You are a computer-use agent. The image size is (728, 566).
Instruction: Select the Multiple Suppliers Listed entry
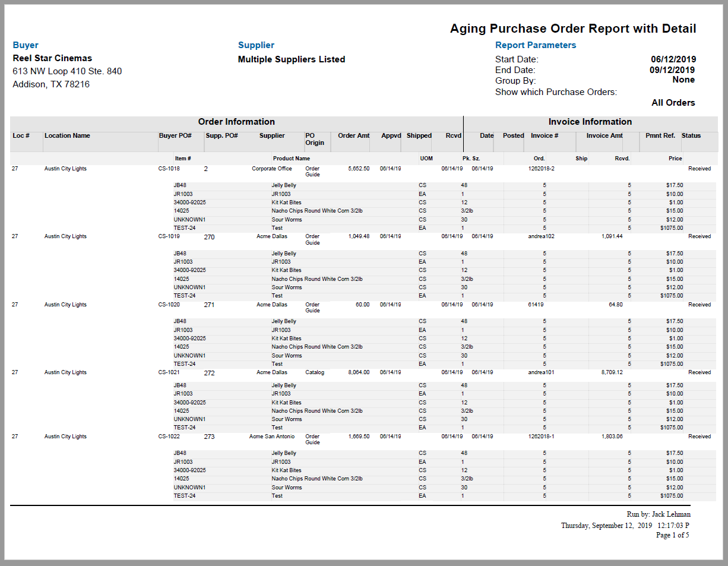(291, 59)
